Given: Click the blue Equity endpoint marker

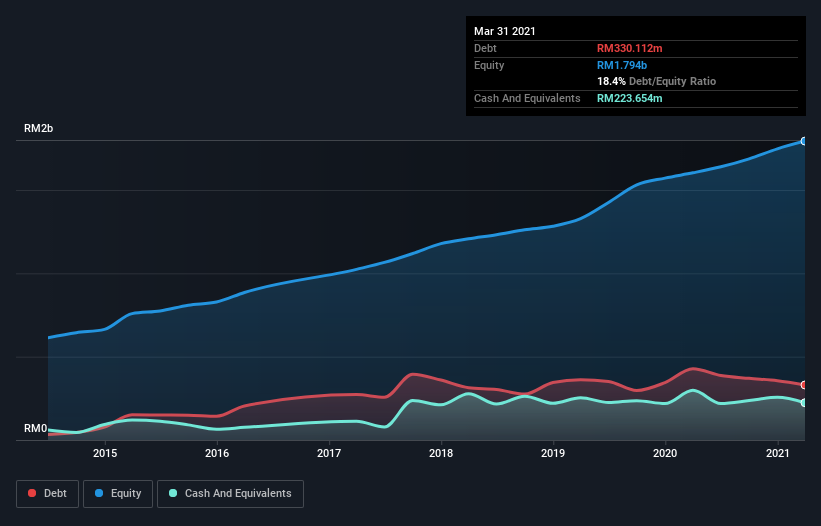Looking at the screenshot, I should coord(804,141).
